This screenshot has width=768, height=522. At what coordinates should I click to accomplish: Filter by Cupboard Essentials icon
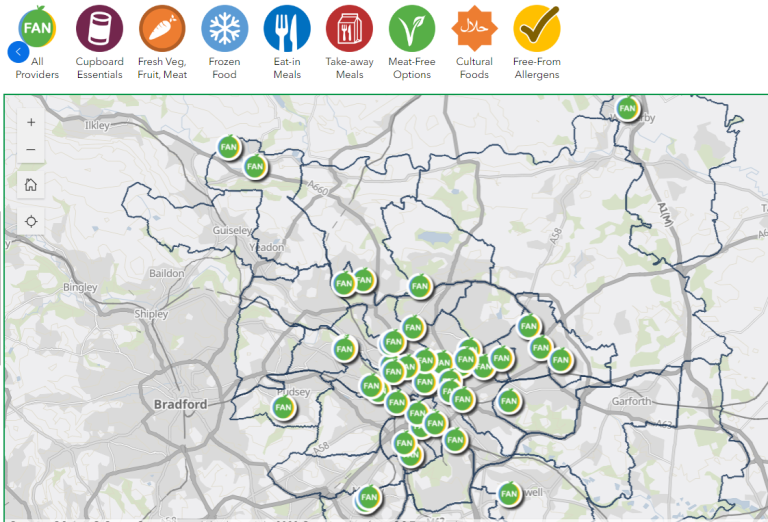100,28
